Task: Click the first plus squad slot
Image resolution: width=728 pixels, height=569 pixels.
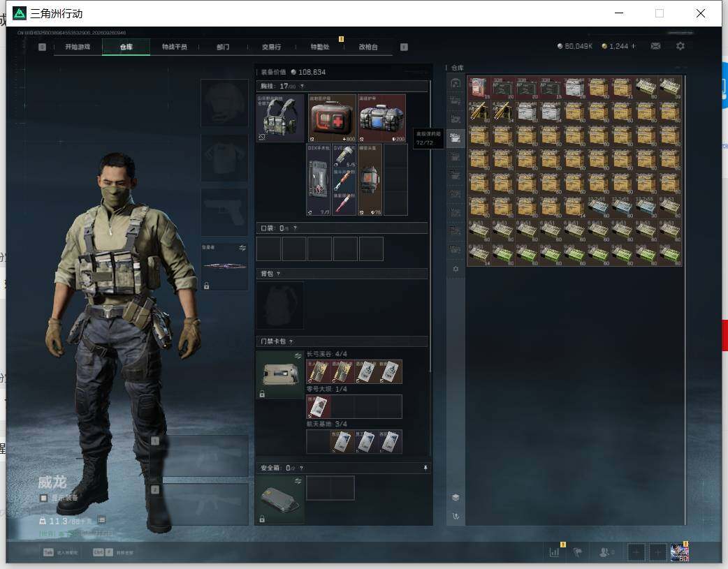Action: [636, 552]
